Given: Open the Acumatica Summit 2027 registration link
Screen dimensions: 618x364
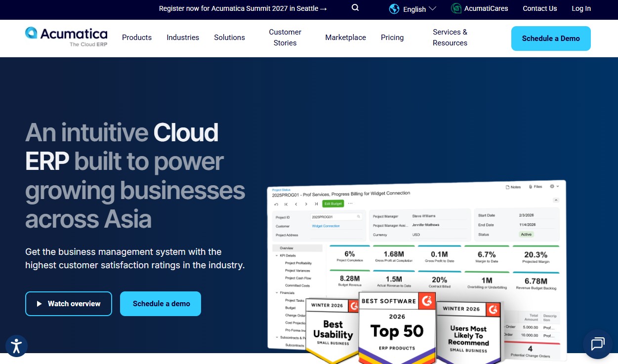Looking at the screenshot, I should click(243, 8).
